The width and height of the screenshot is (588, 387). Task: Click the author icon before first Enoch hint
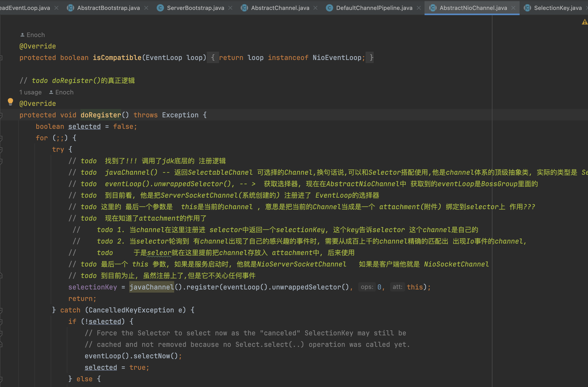click(22, 35)
